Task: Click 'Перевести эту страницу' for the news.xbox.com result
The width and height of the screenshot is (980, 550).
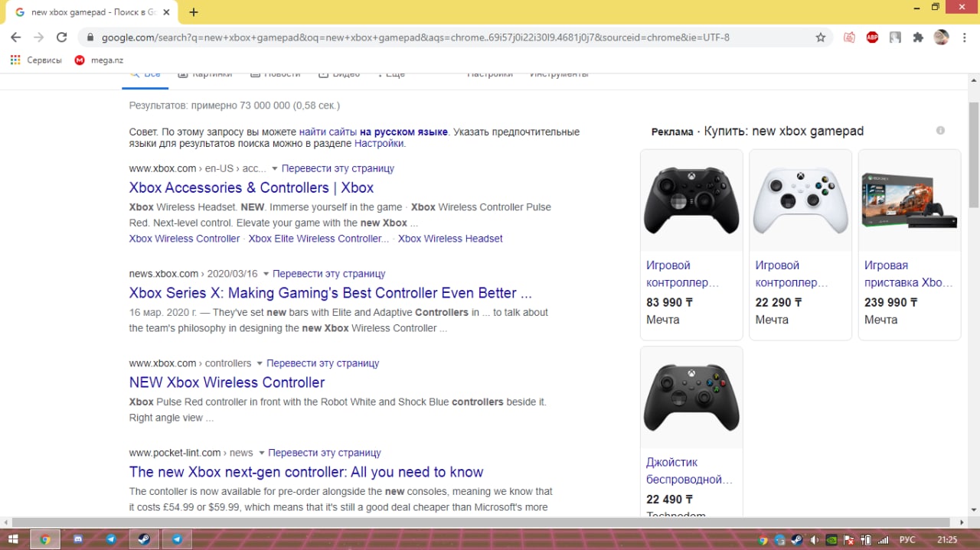Action: tap(329, 273)
